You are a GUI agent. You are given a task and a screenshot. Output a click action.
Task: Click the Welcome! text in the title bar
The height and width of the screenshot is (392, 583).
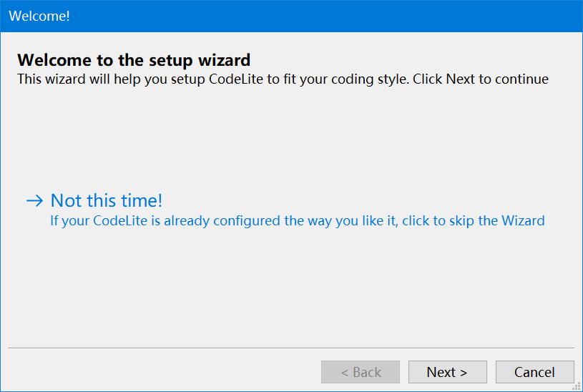pyautogui.click(x=39, y=16)
